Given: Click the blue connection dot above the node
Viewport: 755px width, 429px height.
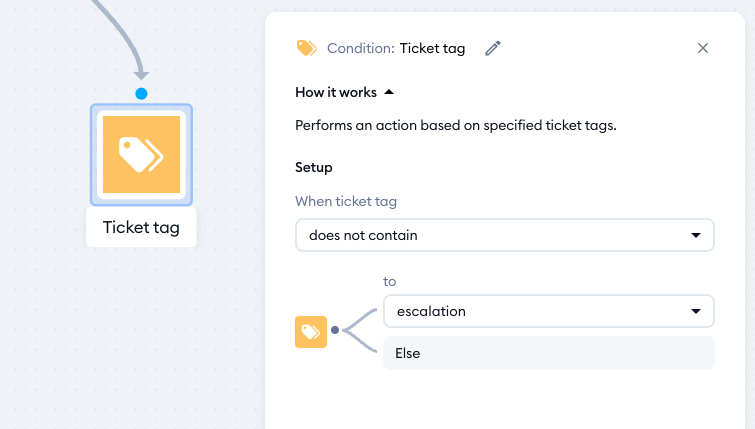Looking at the screenshot, I should [x=141, y=93].
